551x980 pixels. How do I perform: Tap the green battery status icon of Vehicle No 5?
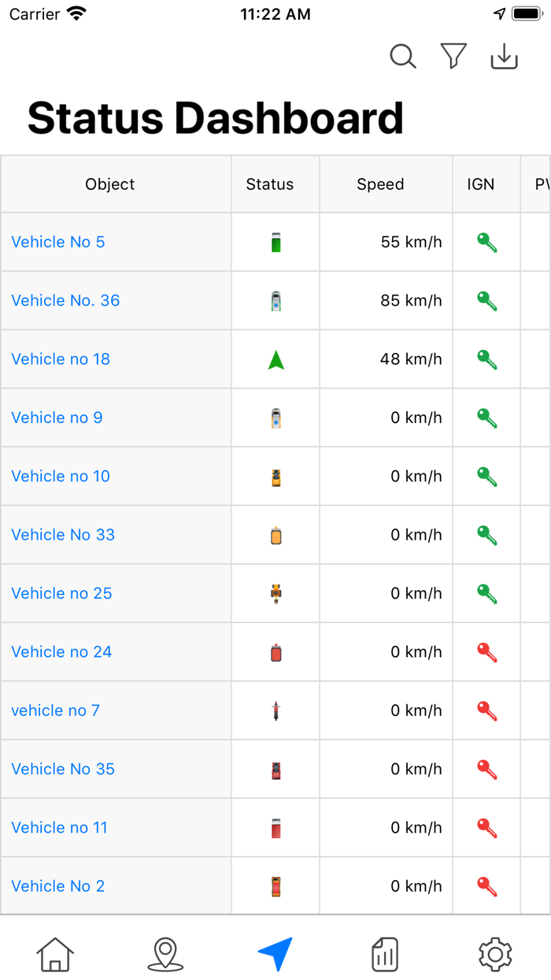click(275, 242)
